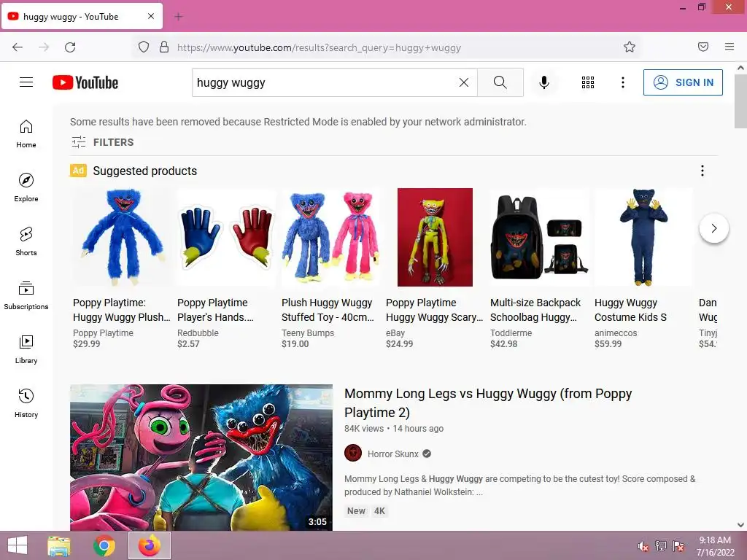Click the black backpack product image
Image resolution: width=747 pixels, height=560 pixels.
(x=539, y=237)
